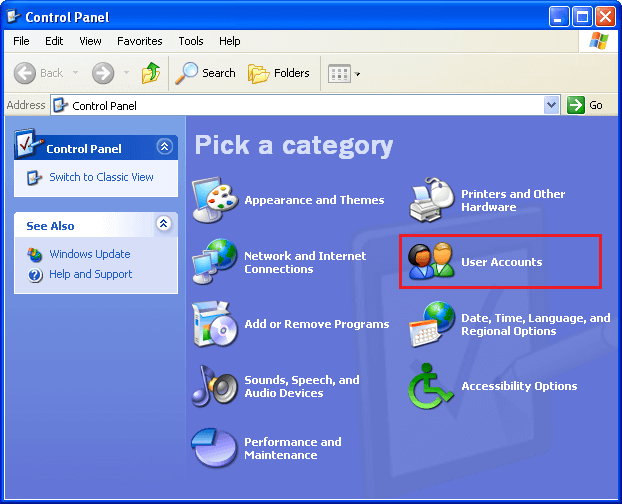622x504 pixels.
Task: Open the Views dropdown arrow
Action: click(357, 74)
